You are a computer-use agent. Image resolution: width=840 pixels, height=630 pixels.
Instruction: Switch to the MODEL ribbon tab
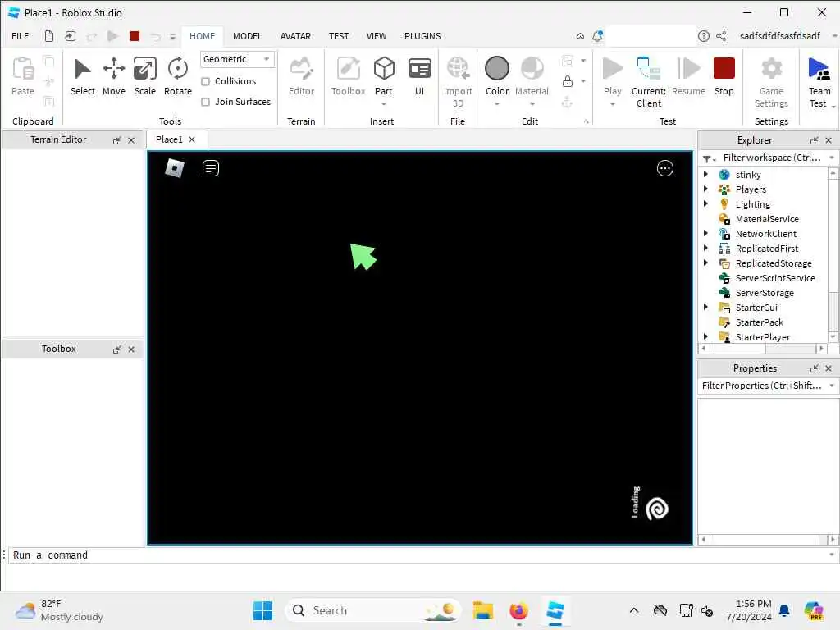click(247, 36)
